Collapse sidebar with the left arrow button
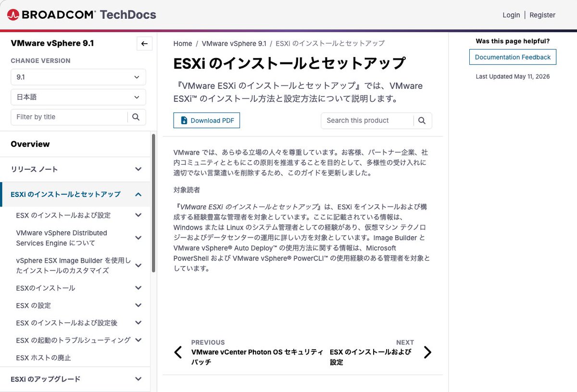Screen dimensions: 577x392 tap(144, 44)
